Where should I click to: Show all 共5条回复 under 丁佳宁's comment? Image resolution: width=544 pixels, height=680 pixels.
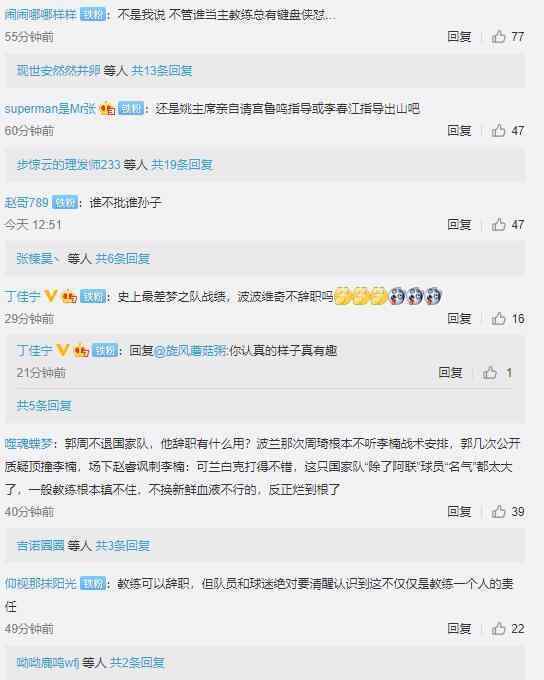tap(44, 405)
